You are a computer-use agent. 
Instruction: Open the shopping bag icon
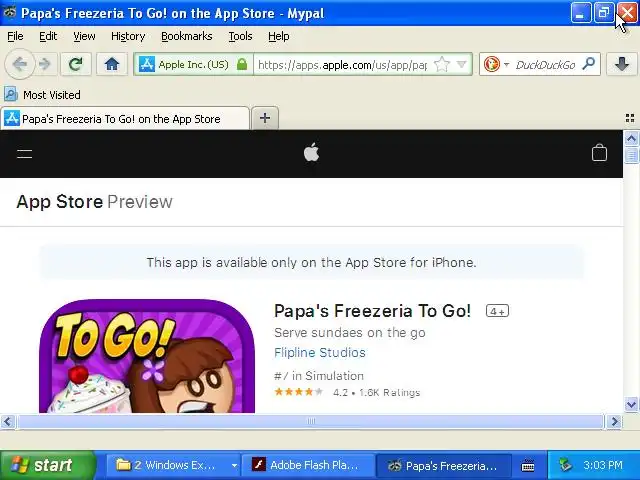pyautogui.click(x=599, y=153)
